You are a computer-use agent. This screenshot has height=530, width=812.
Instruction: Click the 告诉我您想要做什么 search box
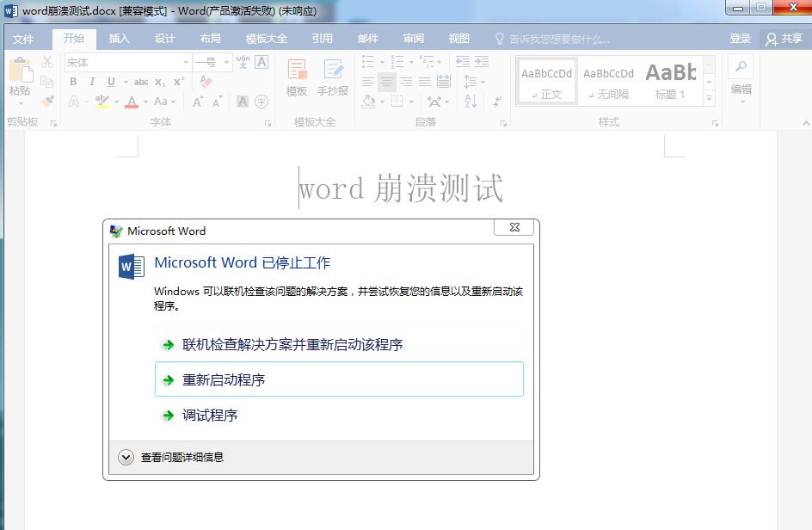(552, 39)
